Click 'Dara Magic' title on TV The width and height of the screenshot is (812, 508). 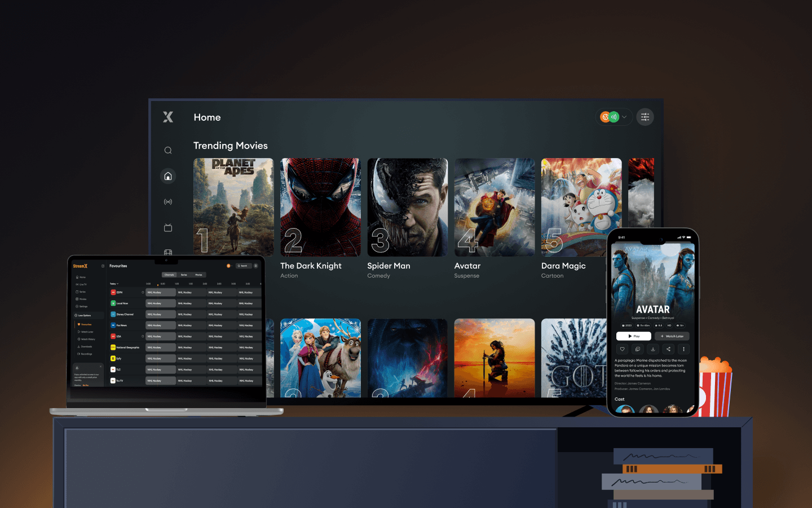point(563,266)
